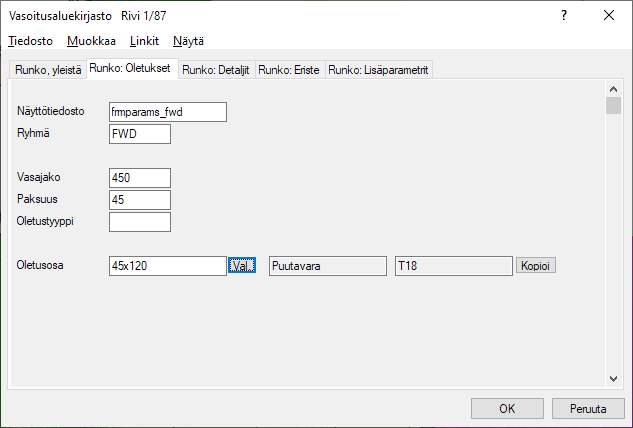The height and width of the screenshot is (428, 633).
Task: Select the Runko: Lisäparametrit tab
Action: pyautogui.click(x=379, y=69)
